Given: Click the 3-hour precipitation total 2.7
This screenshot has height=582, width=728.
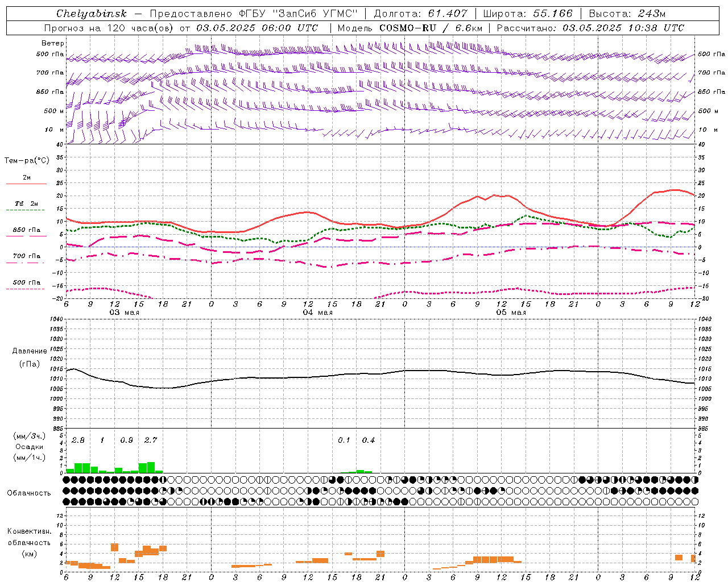Looking at the screenshot, I should [x=151, y=440].
